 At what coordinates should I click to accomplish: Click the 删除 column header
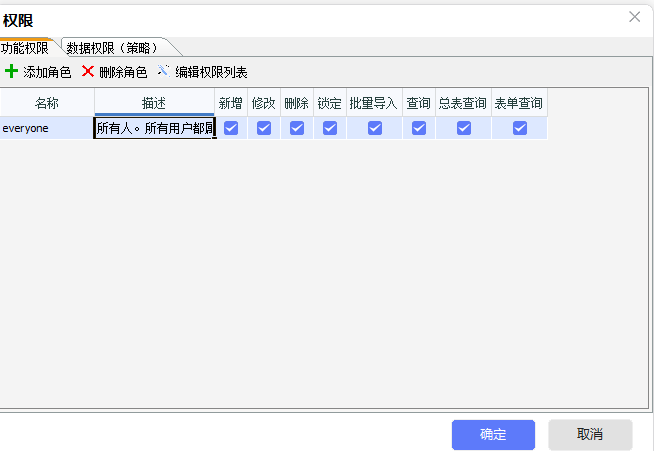click(x=297, y=103)
